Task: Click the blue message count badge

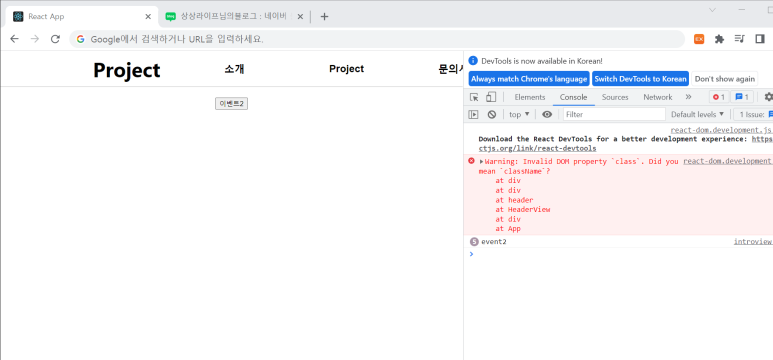Action: coord(741,97)
